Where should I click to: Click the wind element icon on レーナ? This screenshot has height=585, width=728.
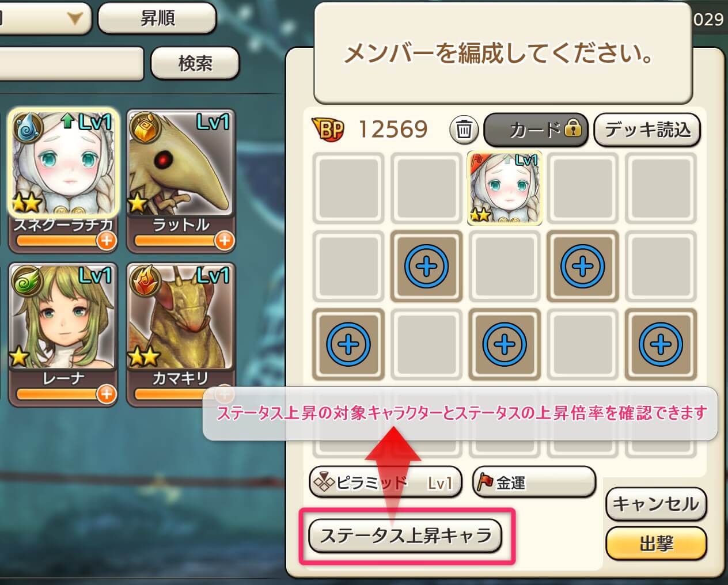coord(26,280)
